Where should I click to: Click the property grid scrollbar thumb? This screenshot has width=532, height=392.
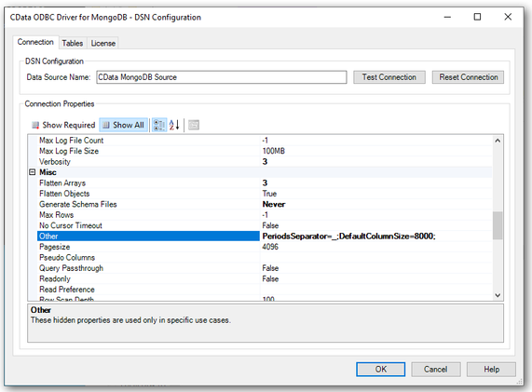[x=498, y=225]
